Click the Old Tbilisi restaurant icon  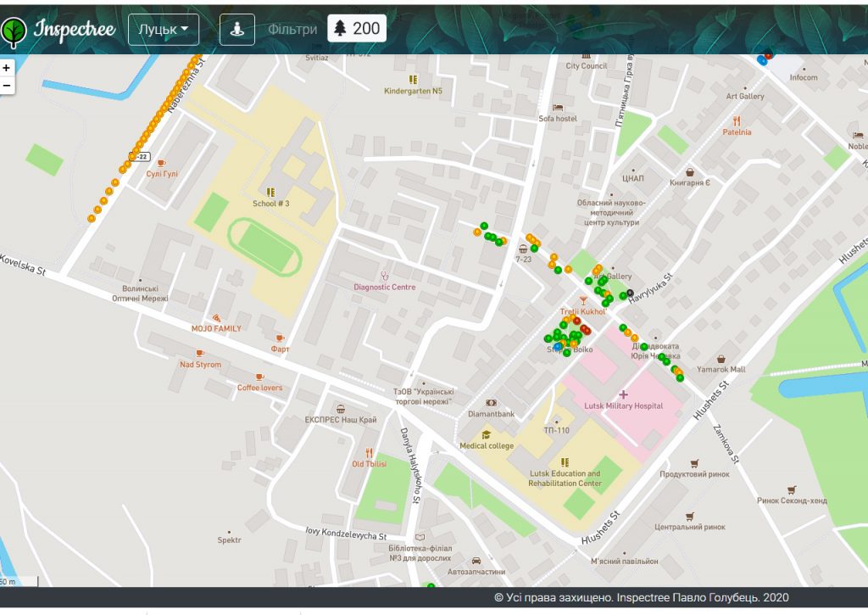[369, 453]
